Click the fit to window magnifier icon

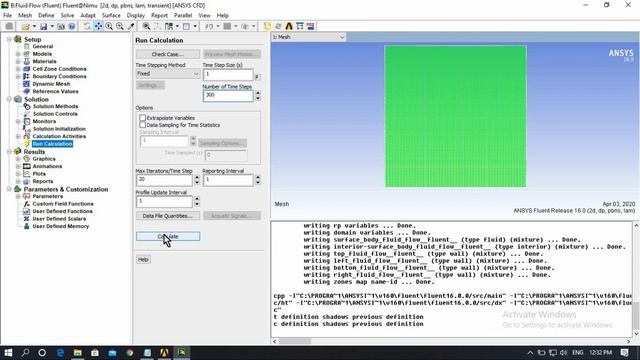click(x=146, y=27)
